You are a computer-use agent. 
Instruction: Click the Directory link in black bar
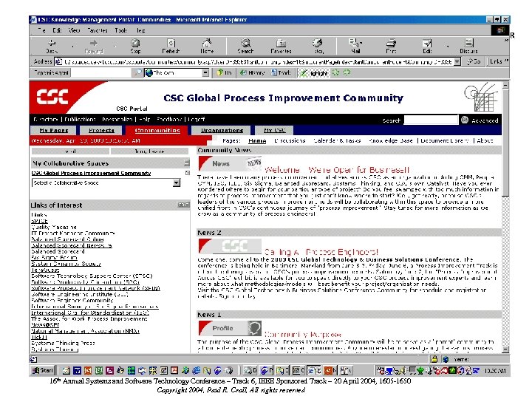pos(46,120)
